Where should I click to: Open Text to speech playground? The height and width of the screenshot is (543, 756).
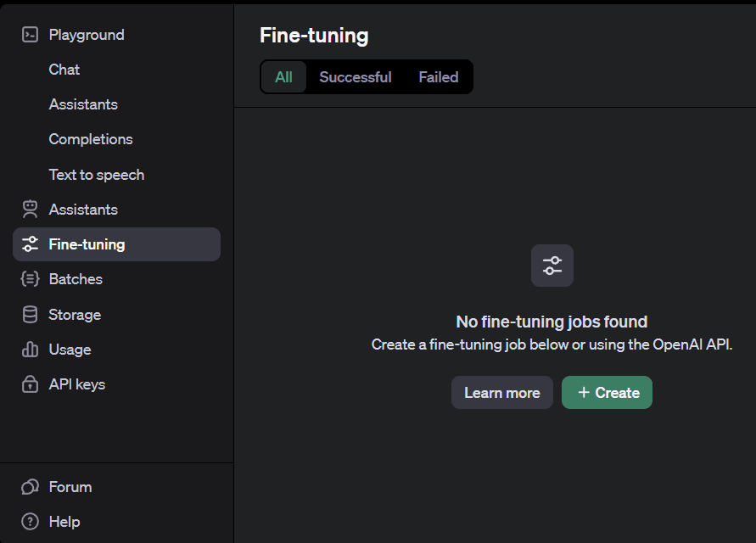(97, 175)
